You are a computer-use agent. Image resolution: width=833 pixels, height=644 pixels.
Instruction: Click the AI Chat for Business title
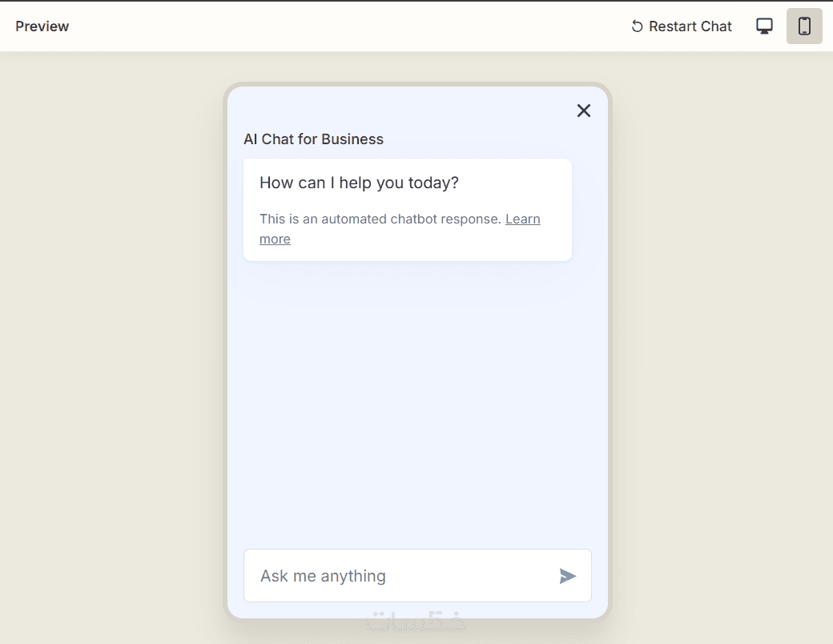(313, 139)
